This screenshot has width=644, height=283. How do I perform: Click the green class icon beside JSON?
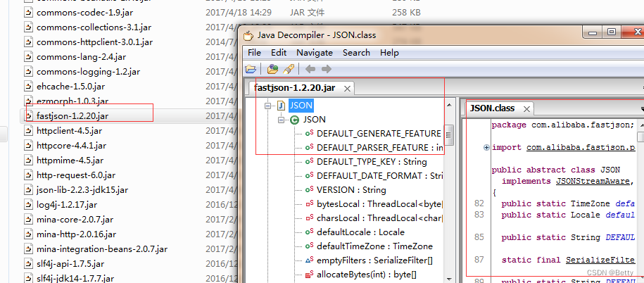(x=294, y=120)
